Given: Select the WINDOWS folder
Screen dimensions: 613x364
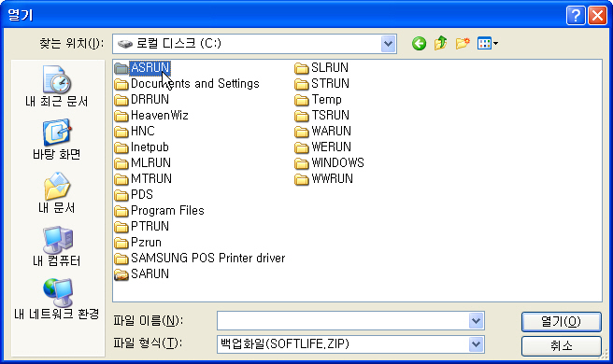Looking at the screenshot, I should click(x=329, y=162).
